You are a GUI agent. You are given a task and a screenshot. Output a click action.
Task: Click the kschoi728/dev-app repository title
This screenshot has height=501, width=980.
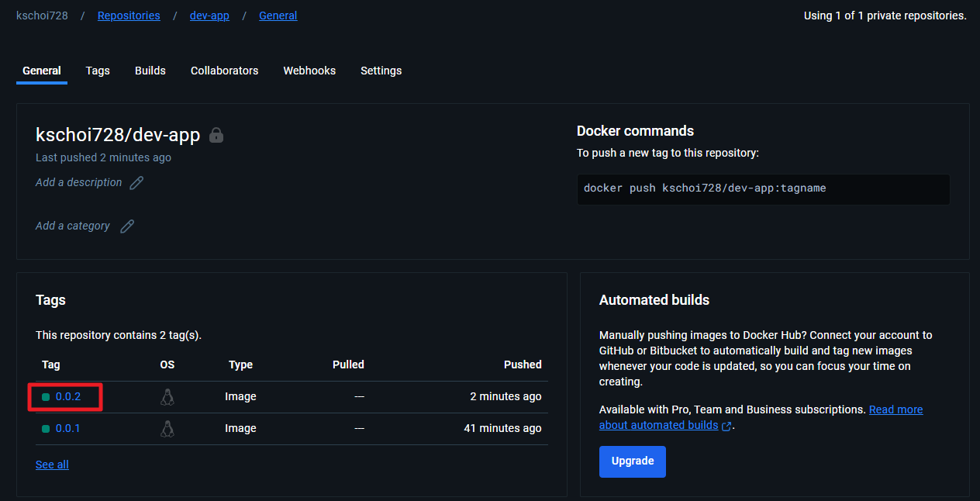click(118, 135)
